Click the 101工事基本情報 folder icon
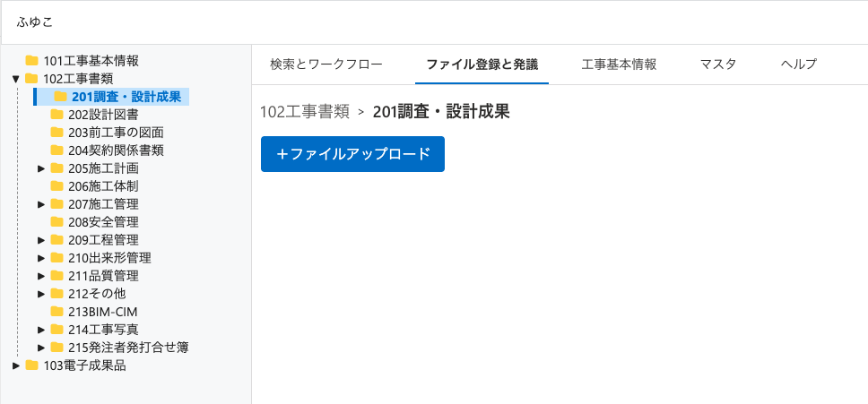Image resolution: width=868 pixels, height=404 pixels. pyautogui.click(x=31, y=61)
